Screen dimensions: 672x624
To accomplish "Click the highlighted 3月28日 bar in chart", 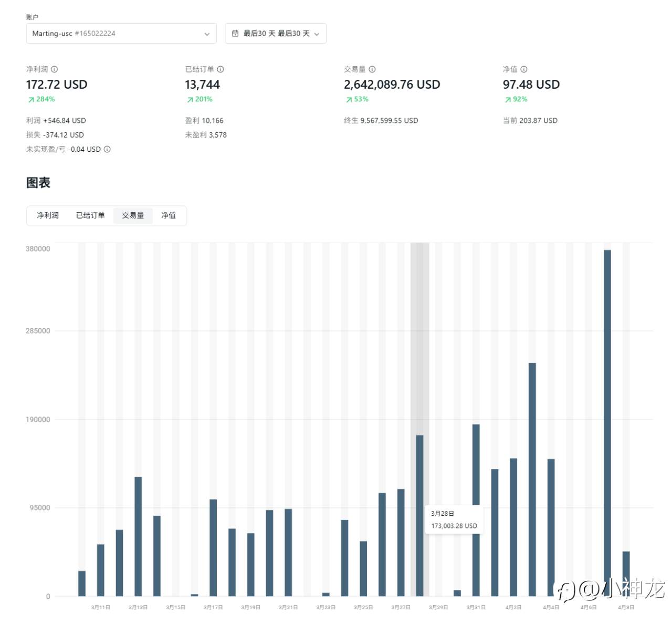I will coord(420,515).
